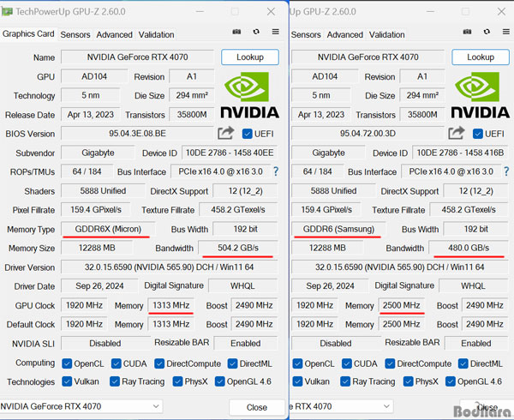The image size is (514, 420).
Task: Click the 480.0 GB/s bandwidth value
Action: pyautogui.click(x=469, y=248)
